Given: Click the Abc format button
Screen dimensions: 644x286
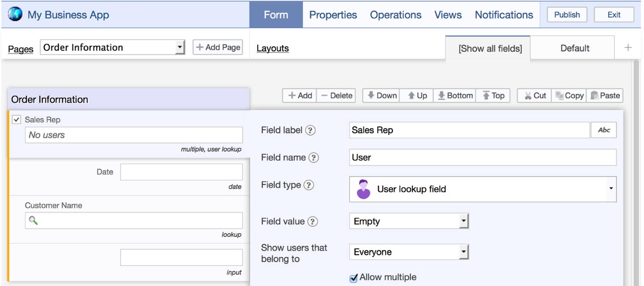Looking at the screenshot, I should (603, 130).
